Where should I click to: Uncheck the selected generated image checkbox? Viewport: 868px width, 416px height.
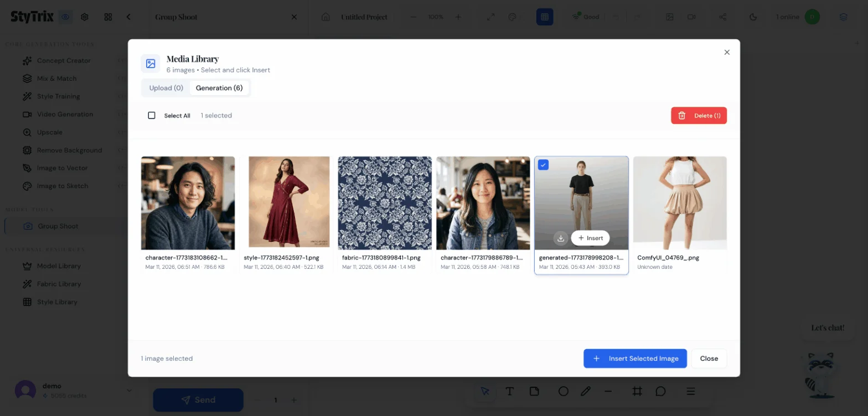544,165
